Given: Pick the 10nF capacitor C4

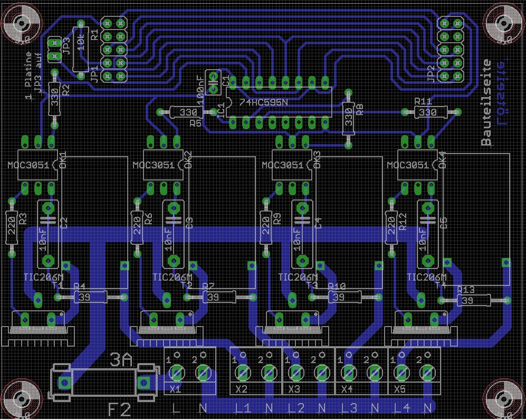Looking at the screenshot, I should tap(303, 234).
